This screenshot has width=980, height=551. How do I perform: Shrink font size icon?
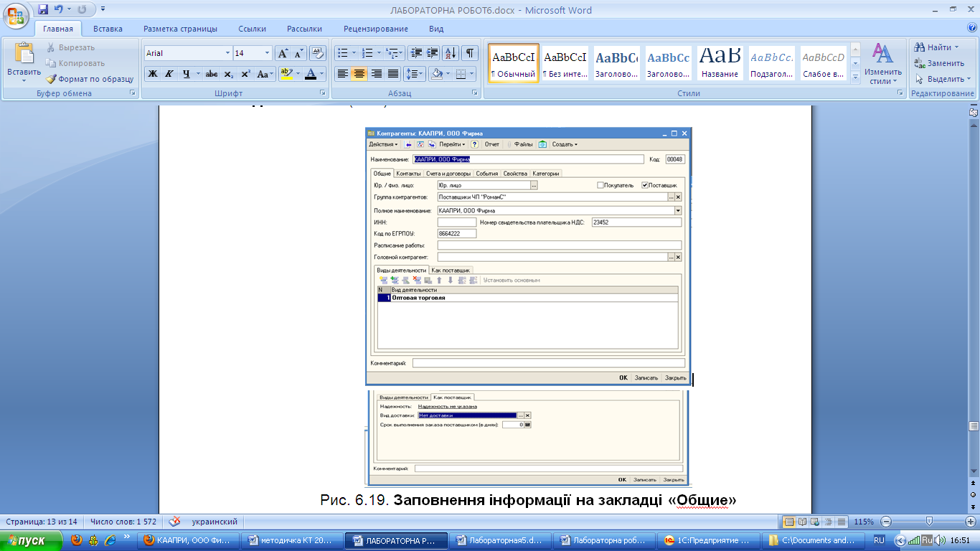[x=298, y=53]
